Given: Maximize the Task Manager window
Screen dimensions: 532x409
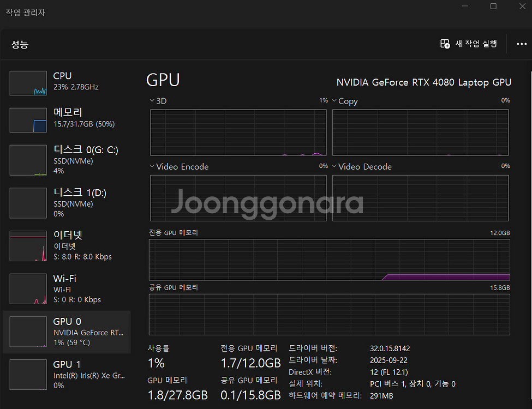Looking at the screenshot, I should 493,6.
